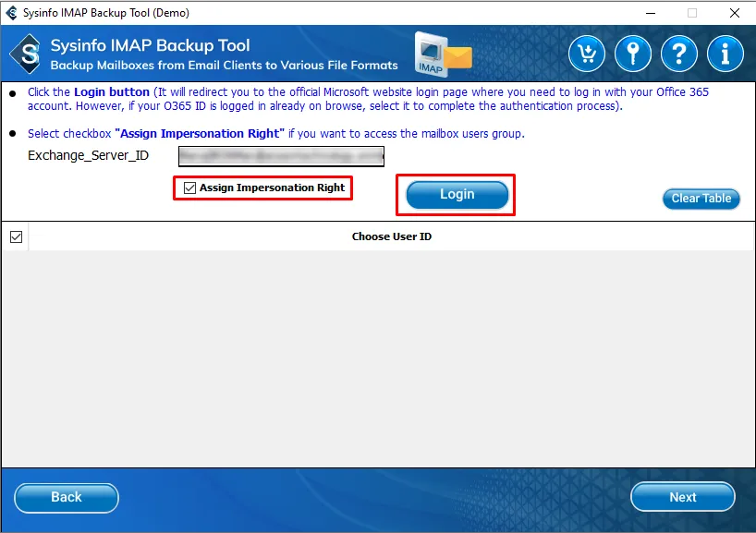756x533 pixels.
Task: Go Back to previous step
Action: 67,497
